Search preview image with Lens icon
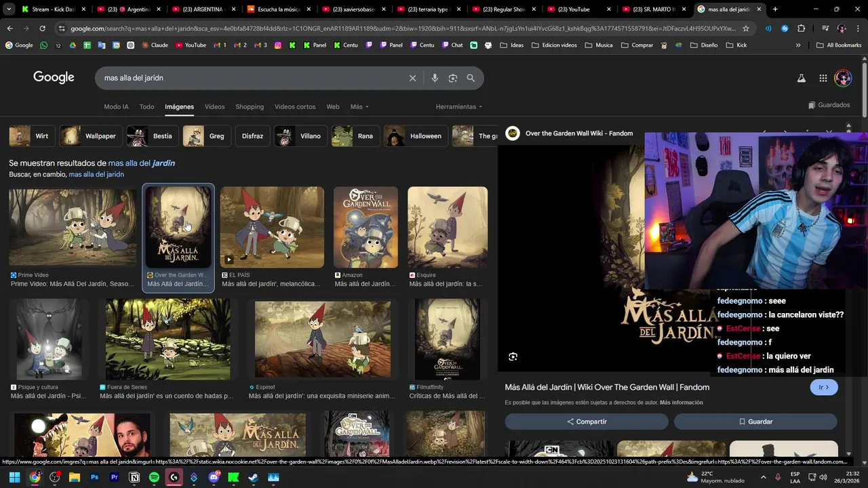 coord(513,357)
